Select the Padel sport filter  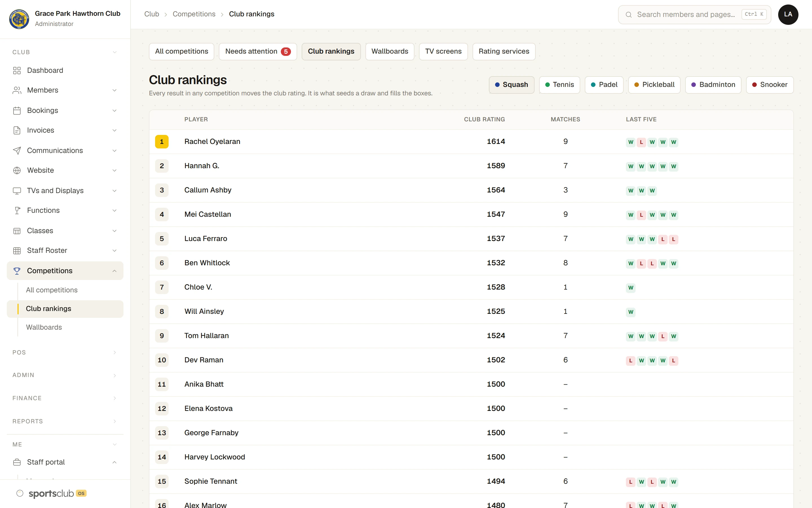(x=604, y=85)
